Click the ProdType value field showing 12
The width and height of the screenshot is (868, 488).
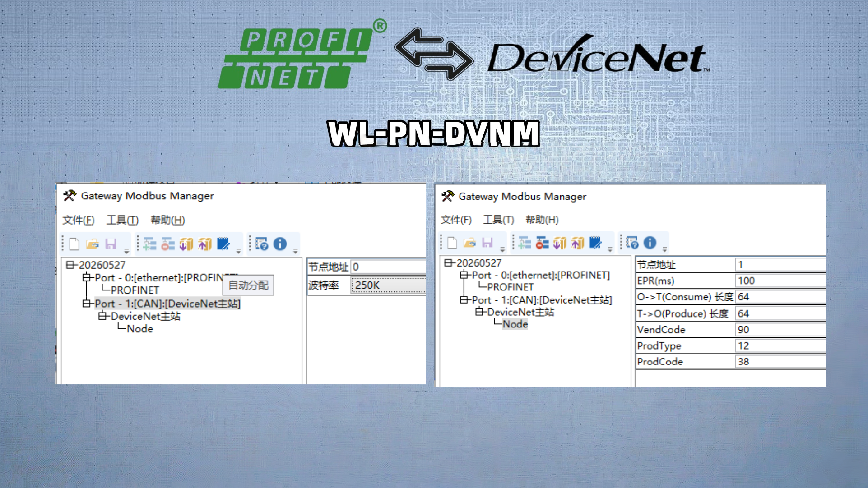(x=780, y=345)
